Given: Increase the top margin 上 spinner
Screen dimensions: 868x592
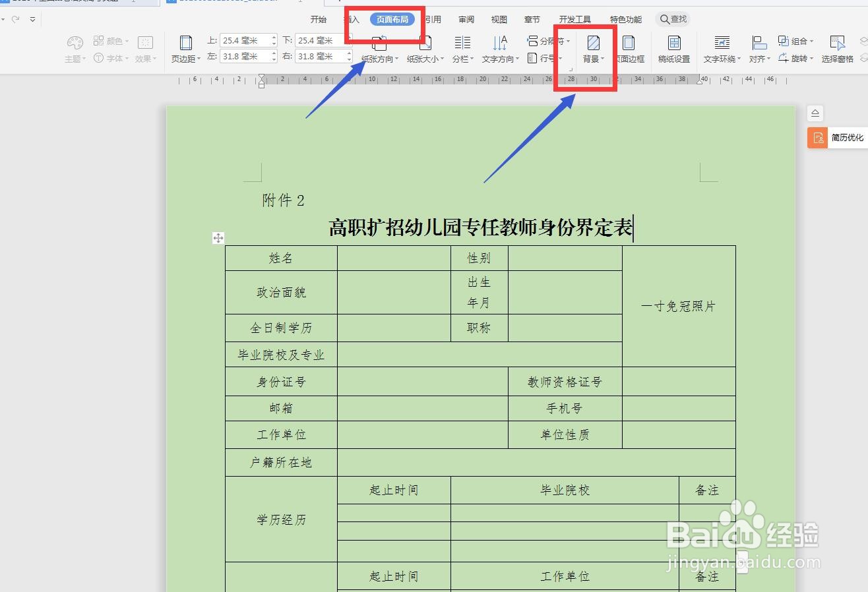Looking at the screenshot, I should [274, 38].
